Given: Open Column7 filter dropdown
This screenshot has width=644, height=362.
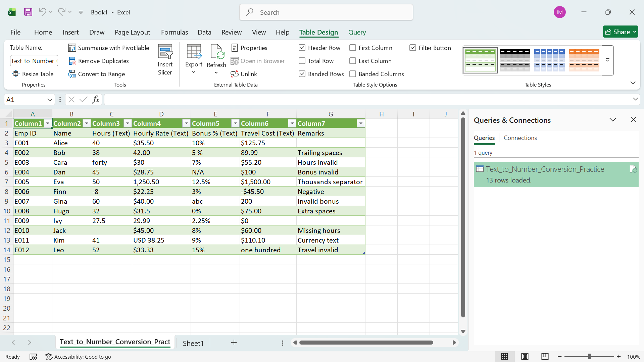Looking at the screenshot, I should (x=361, y=123).
